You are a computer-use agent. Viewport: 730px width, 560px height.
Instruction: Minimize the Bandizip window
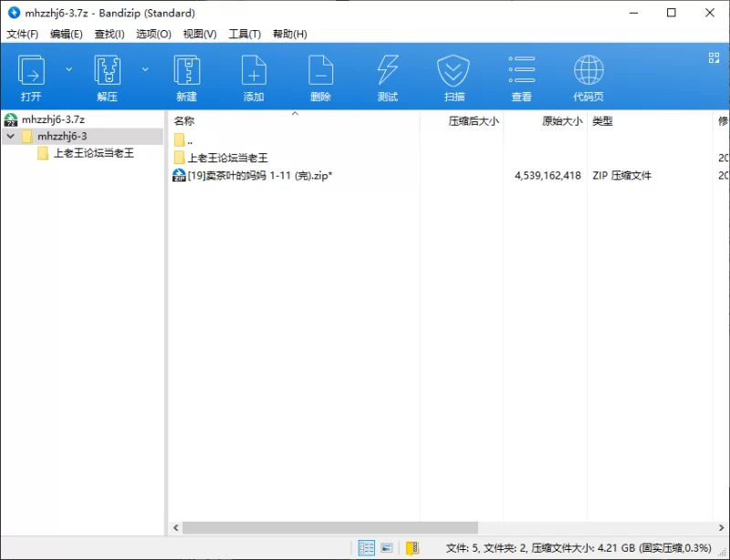pyautogui.click(x=633, y=13)
